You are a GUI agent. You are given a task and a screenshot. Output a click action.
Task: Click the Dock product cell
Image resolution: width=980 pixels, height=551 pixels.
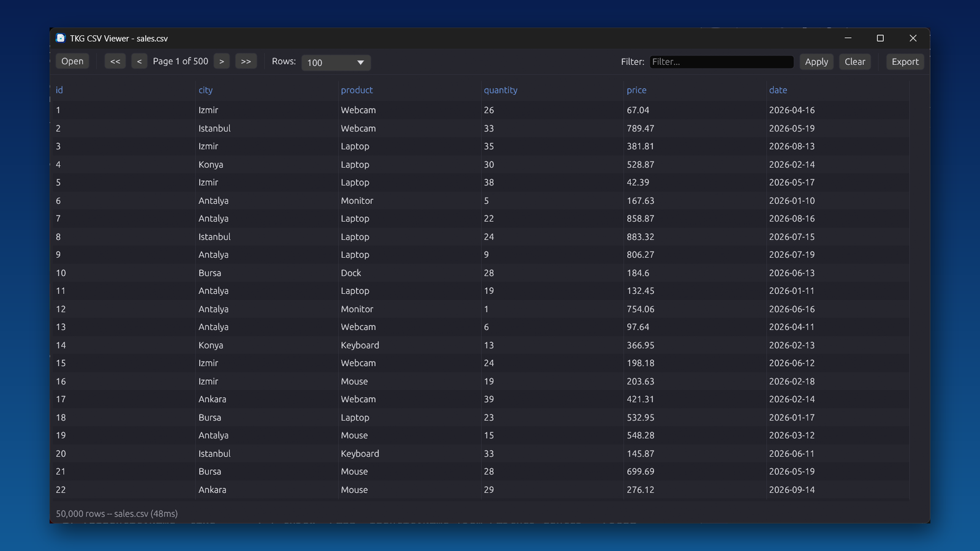(351, 273)
